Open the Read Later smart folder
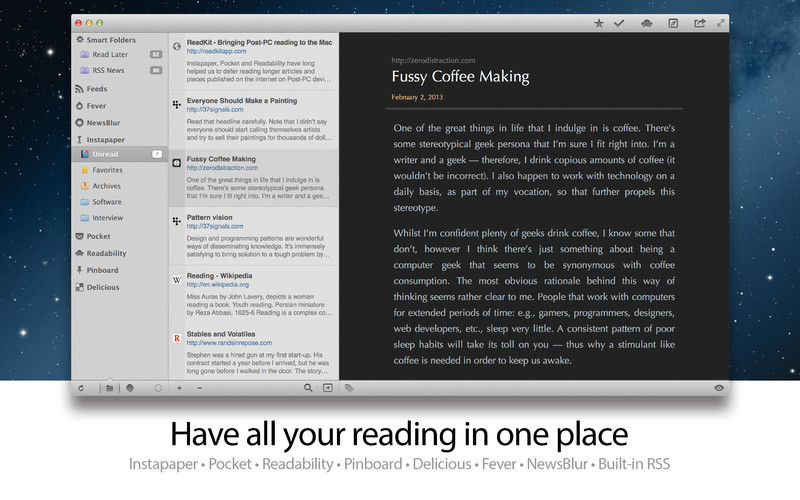This screenshot has width=800, height=500. 110,54
